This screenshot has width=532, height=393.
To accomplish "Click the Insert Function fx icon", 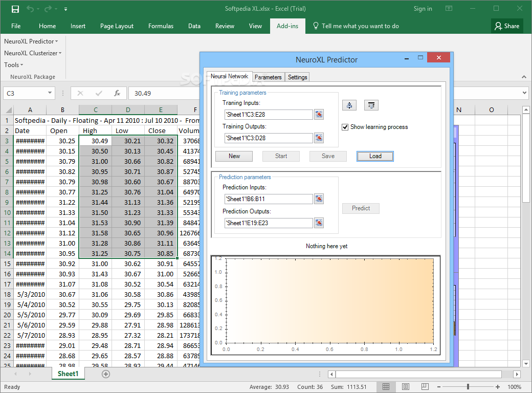I will 117,93.
